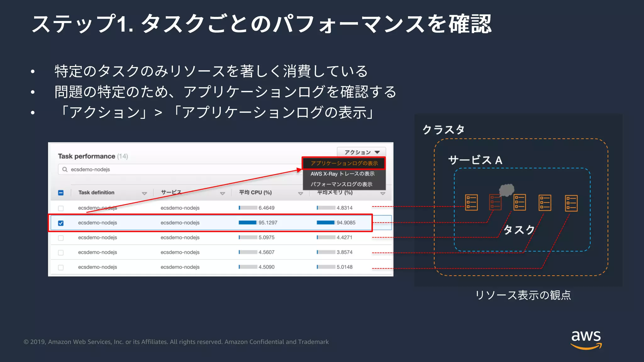Click パフォーマンスログの表示 option
The image size is (644, 362).
click(341, 184)
